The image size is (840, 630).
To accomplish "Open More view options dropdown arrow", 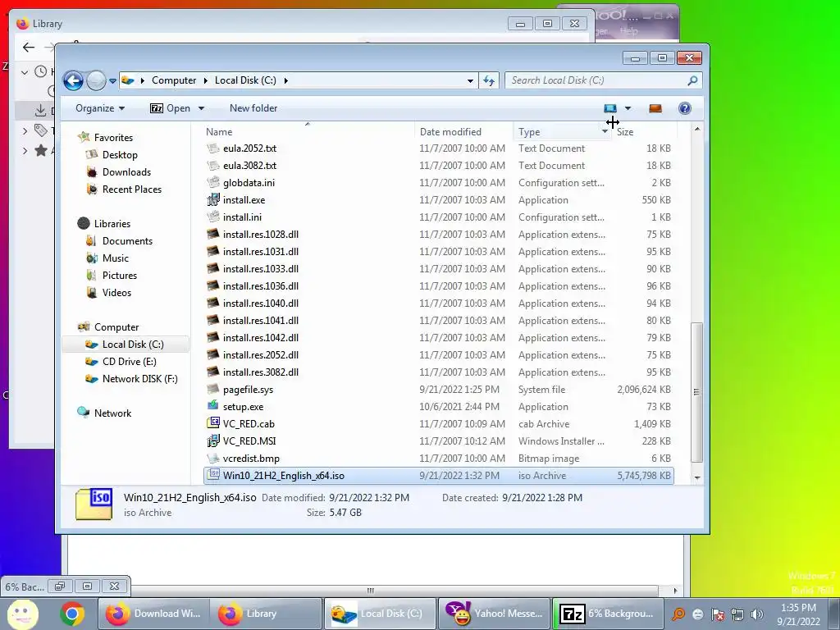I will [x=628, y=108].
